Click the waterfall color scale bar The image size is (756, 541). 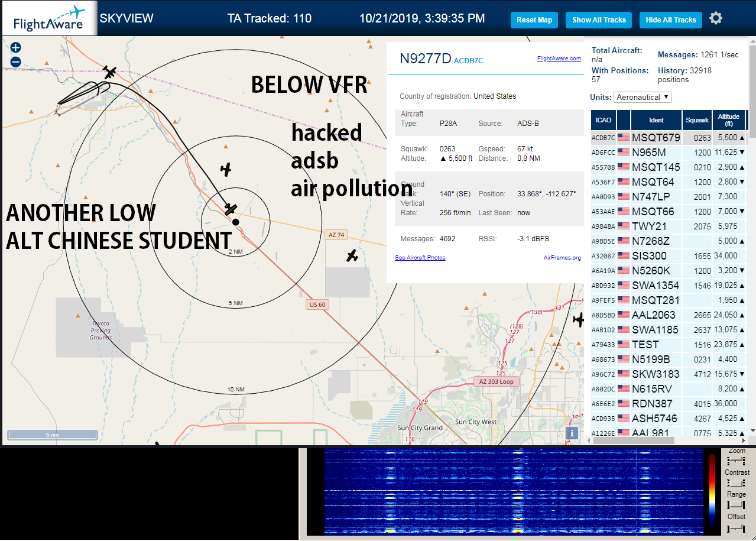(x=712, y=491)
